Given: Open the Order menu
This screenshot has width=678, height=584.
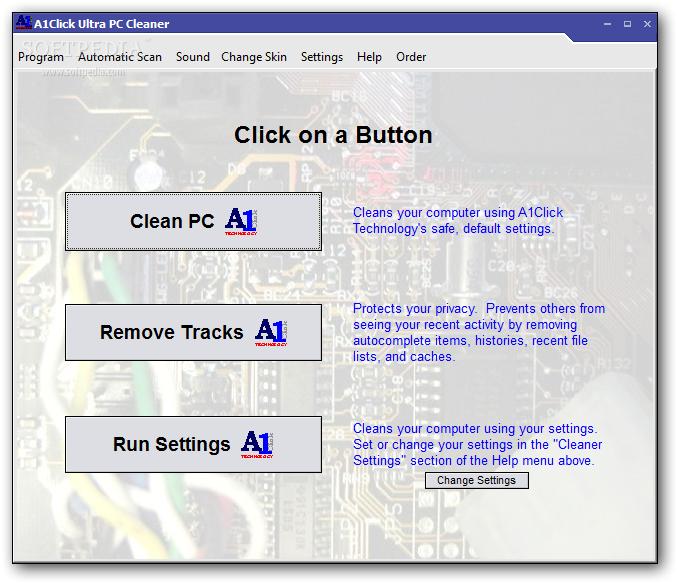Looking at the screenshot, I should [411, 57].
